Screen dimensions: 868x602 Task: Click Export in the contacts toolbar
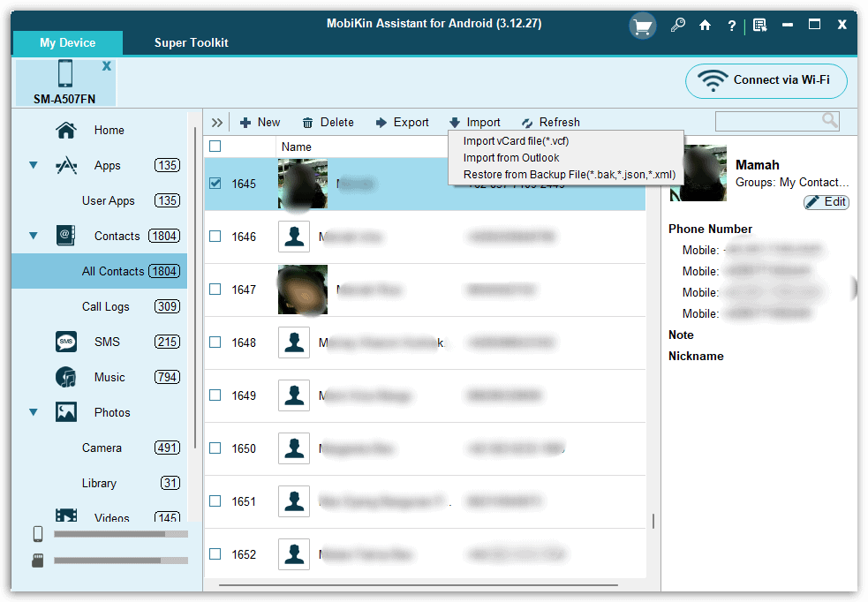click(403, 123)
